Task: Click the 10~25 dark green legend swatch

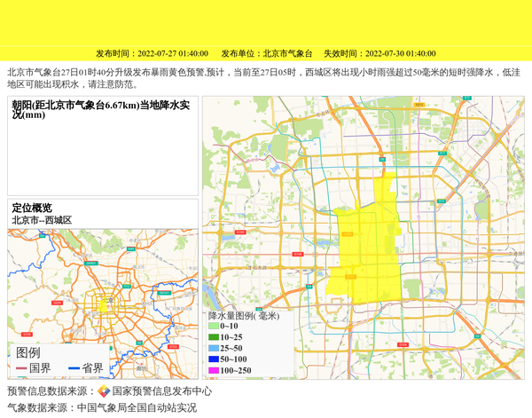Action: pos(213,337)
